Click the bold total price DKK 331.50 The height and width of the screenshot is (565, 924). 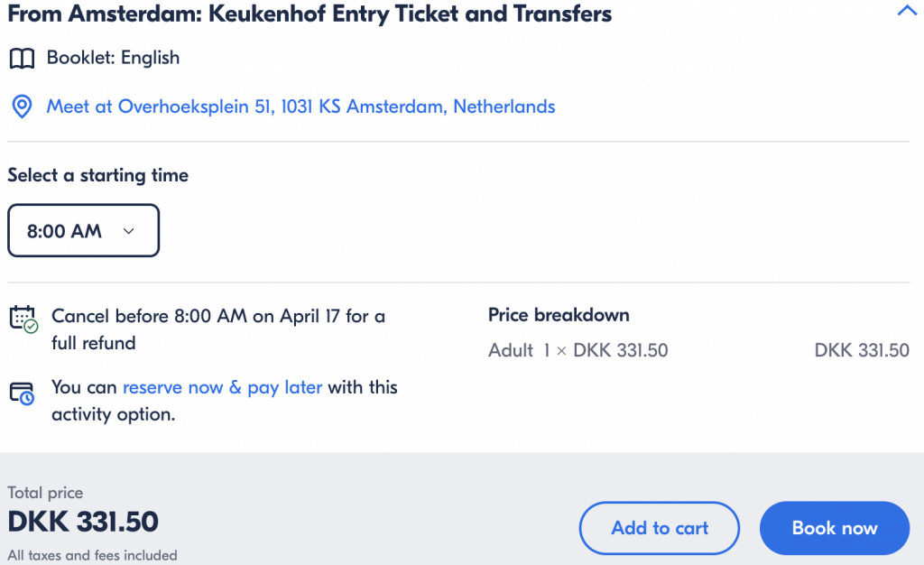click(x=83, y=522)
